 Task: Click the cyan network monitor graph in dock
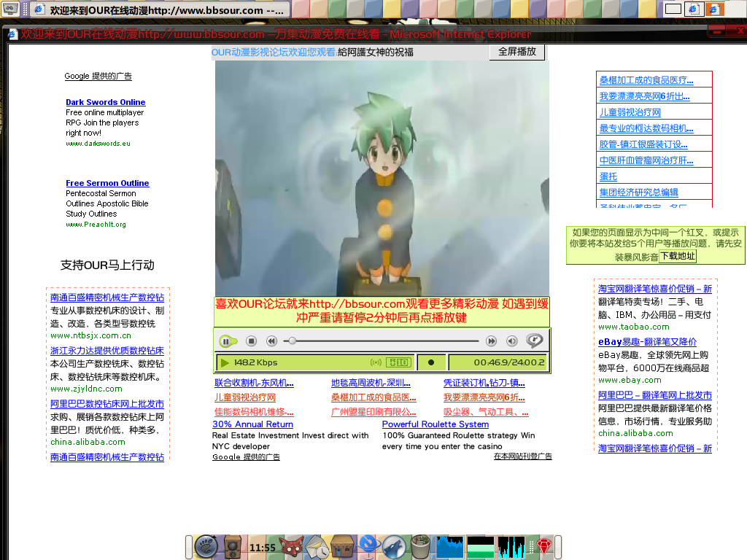pyautogui.click(x=511, y=547)
